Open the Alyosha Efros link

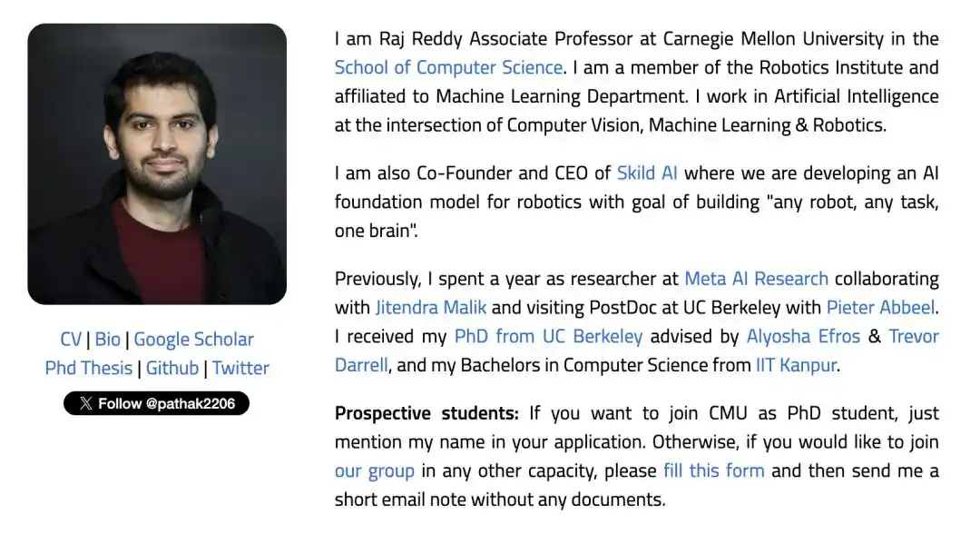pos(803,336)
